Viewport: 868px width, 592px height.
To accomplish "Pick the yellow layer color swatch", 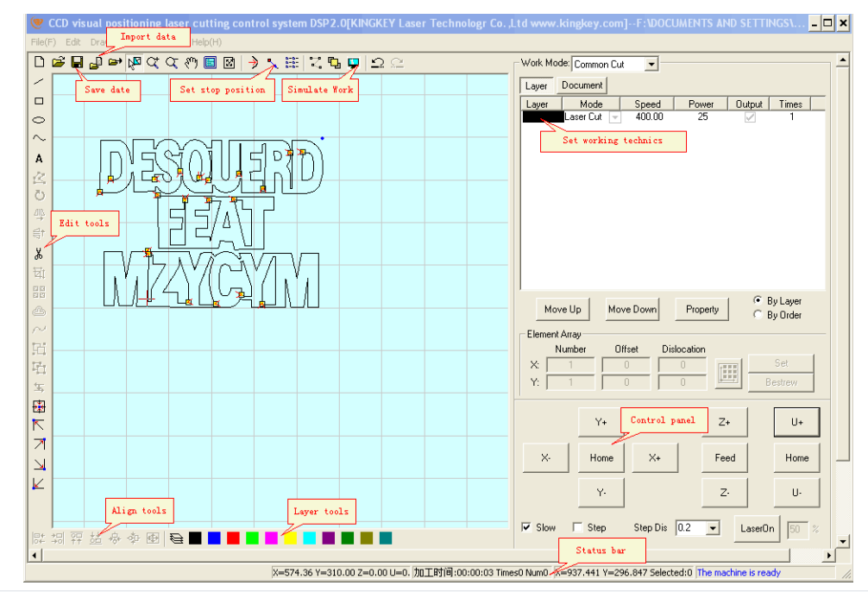I will [x=290, y=538].
